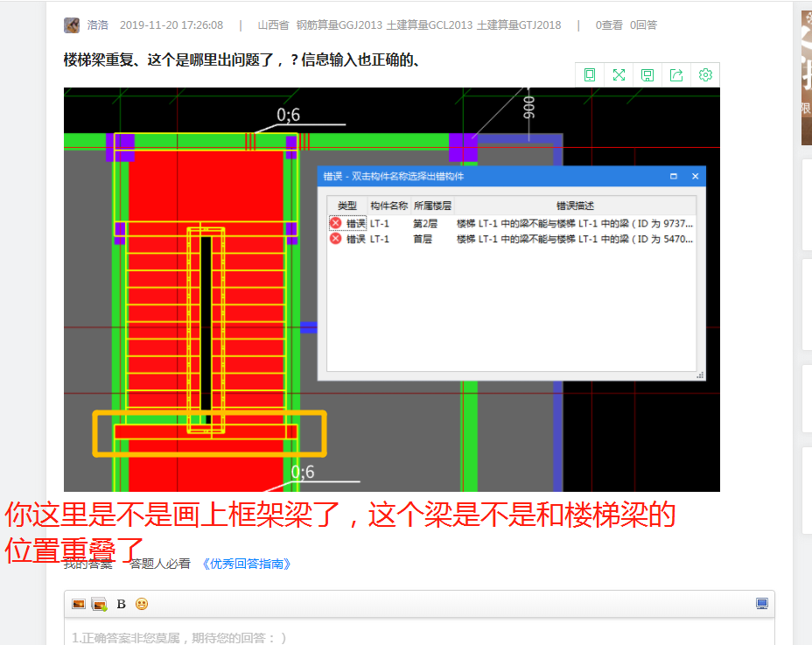
Task: Open the 《优秀回答指南》 link
Action: [x=246, y=564]
